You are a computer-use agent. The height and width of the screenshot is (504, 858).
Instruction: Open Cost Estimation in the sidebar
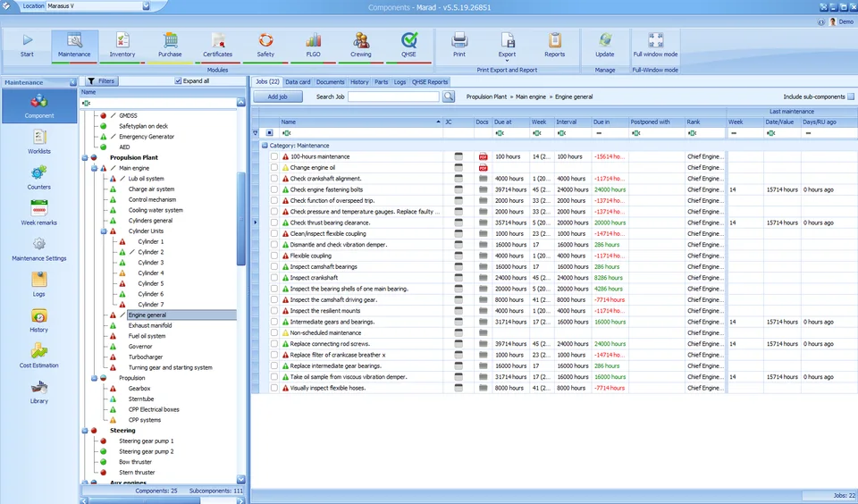(39, 356)
